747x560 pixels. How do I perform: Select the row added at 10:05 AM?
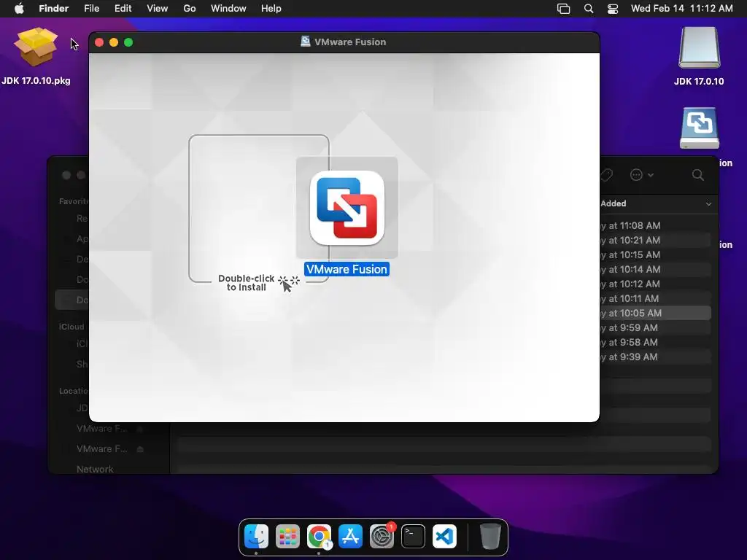tap(656, 314)
